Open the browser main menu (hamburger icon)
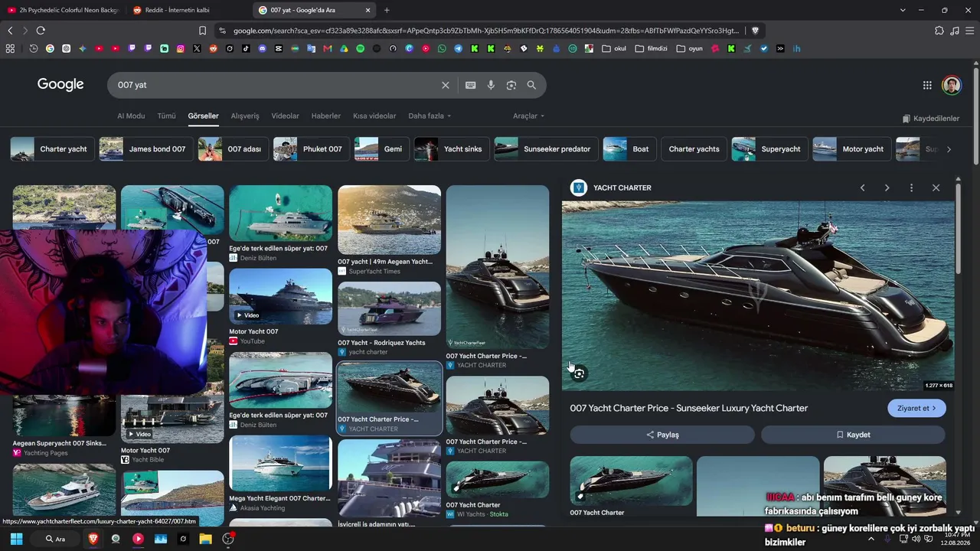This screenshot has height=551, width=980. 970,31
